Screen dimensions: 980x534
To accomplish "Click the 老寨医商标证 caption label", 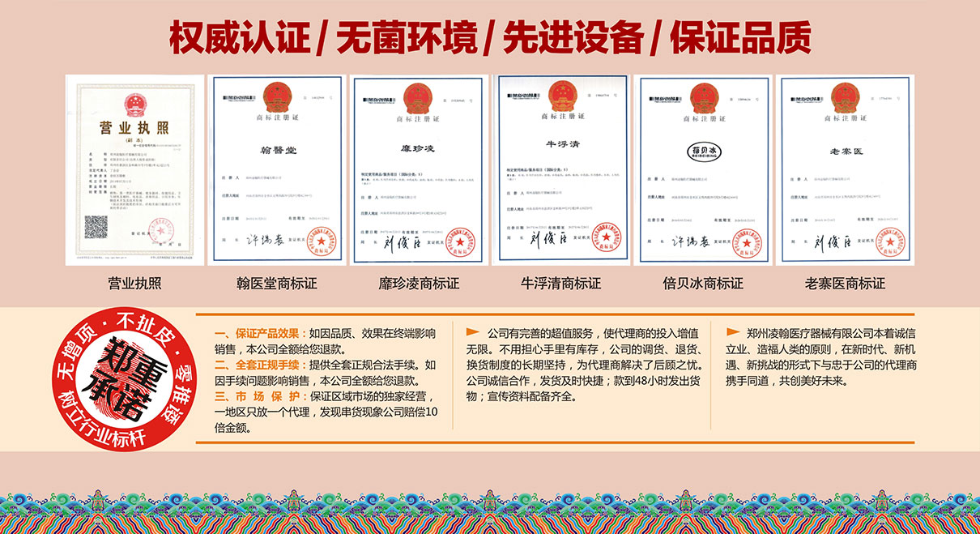I will pyautogui.click(x=844, y=284).
